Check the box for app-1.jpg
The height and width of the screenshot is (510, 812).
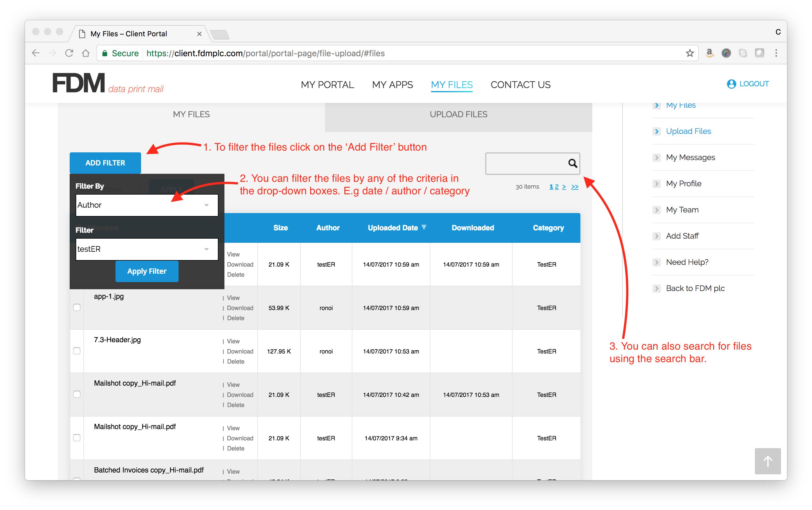(x=77, y=307)
